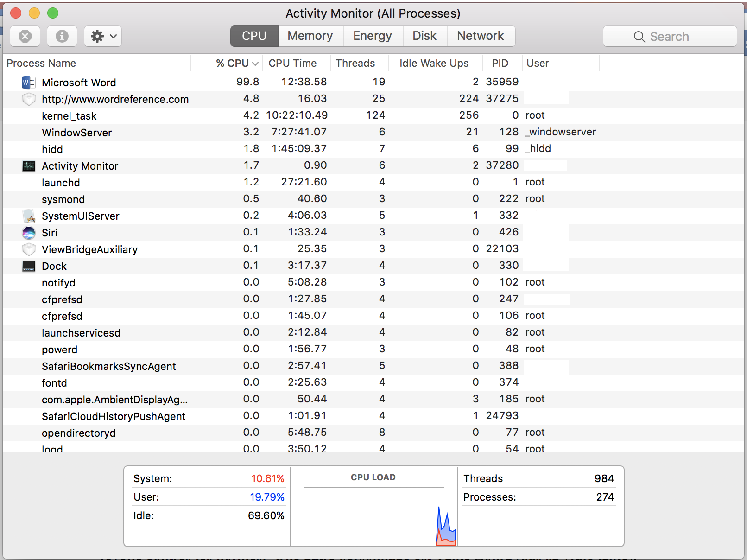Screen dimensions: 747x560
Task: Select the opendirectoryd process
Action: (373, 433)
